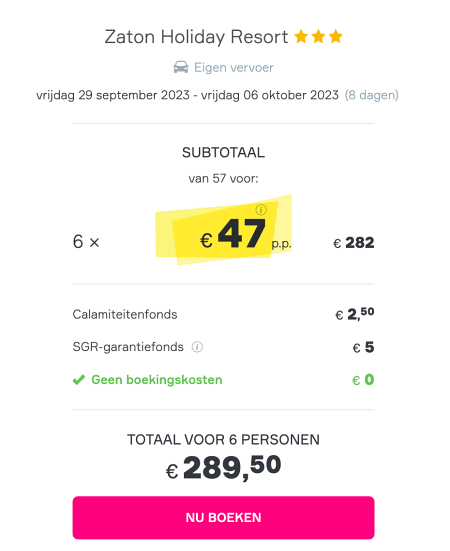Click the info icon above the €47 price
450x551 pixels.
click(x=261, y=210)
